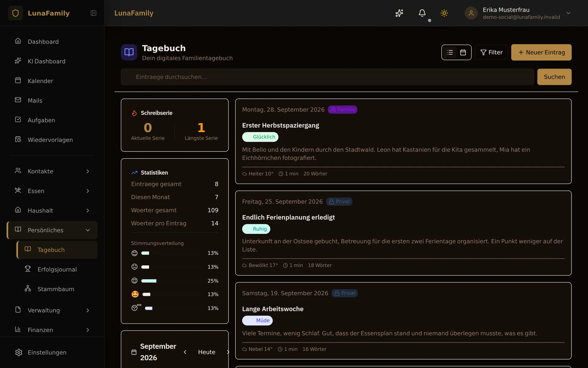Go to next month arrow

coord(228,352)
